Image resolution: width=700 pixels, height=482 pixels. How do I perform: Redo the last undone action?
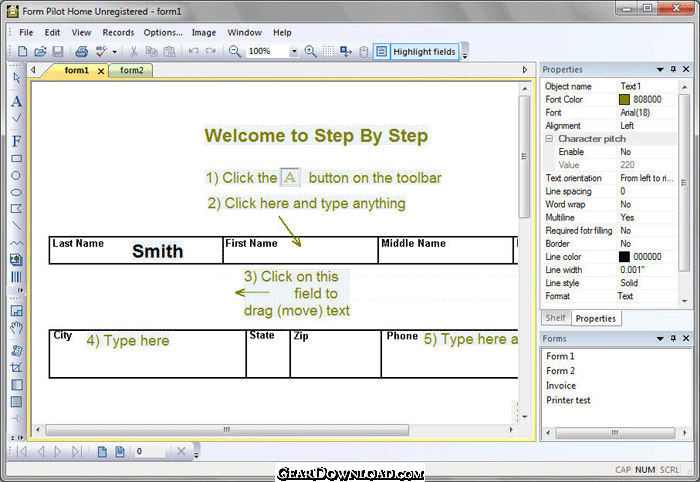pos(211,52)
